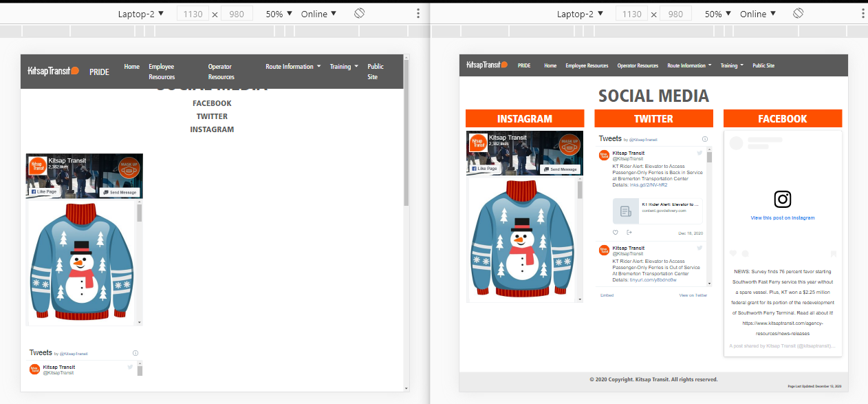Image resolution: width=868 pixels, height=404 pixels.
Task: Click the View on Twitter link
Action: 693,295
